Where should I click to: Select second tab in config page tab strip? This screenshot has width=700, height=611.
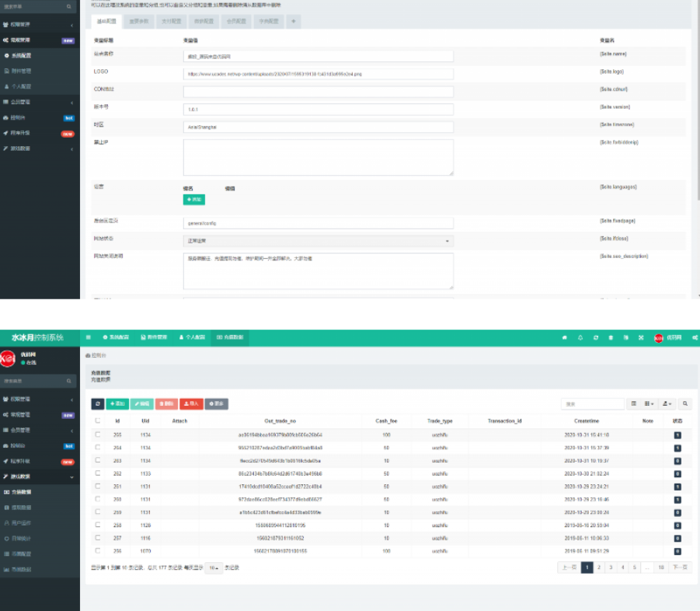139,22
